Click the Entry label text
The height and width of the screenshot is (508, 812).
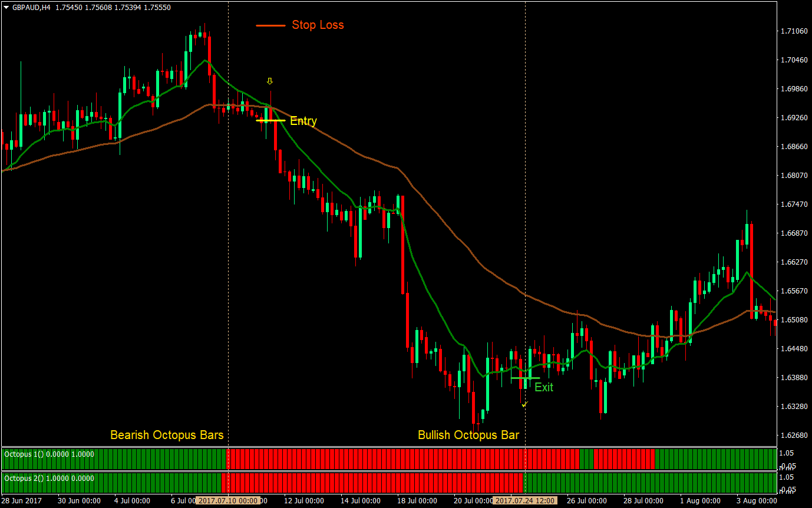click(x=303, y=121)
